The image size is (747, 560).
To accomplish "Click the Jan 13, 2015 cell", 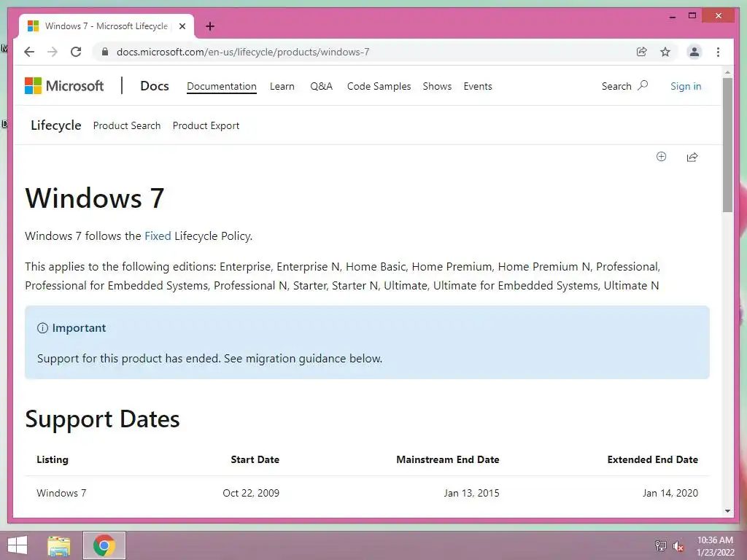I will tap(472, 493).
